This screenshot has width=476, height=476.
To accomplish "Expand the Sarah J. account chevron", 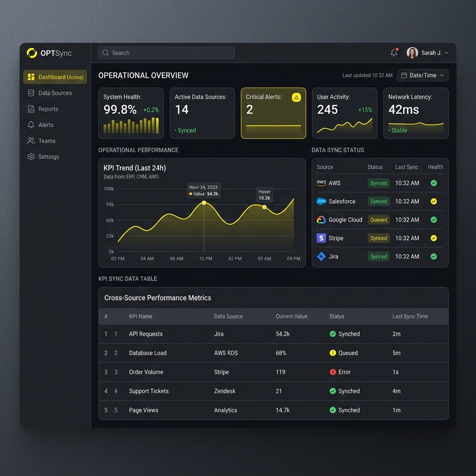I will pyautogui.click(x=446, y=53).
